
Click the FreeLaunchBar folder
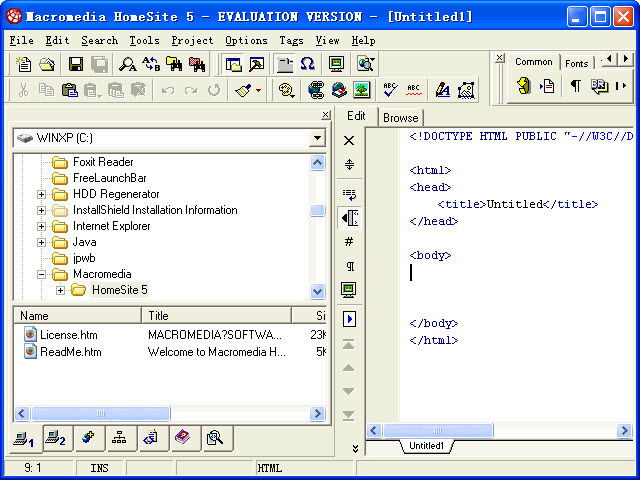[x=109, y=178]
